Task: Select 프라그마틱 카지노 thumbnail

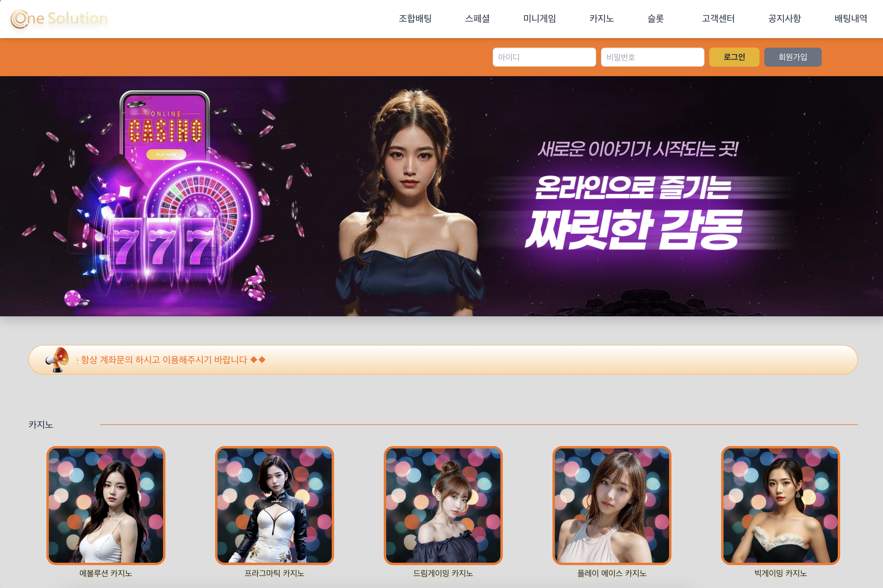Action: [275, 505]
